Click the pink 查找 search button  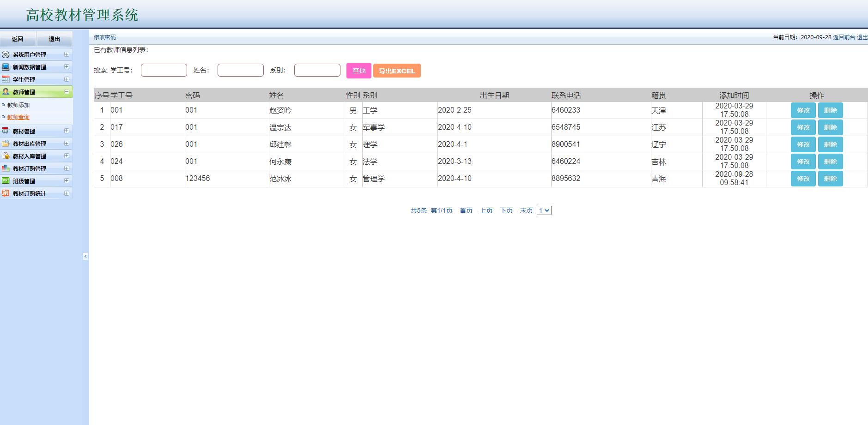(358, 71)
